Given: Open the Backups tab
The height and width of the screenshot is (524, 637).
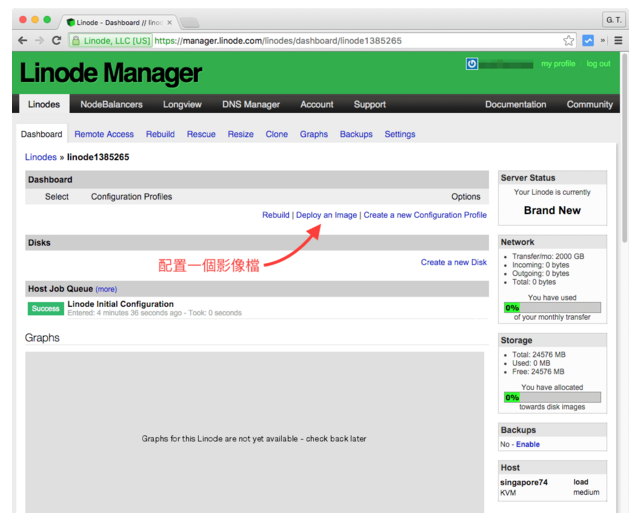Looking at the screenshot, I should click(x=356, y=134).
